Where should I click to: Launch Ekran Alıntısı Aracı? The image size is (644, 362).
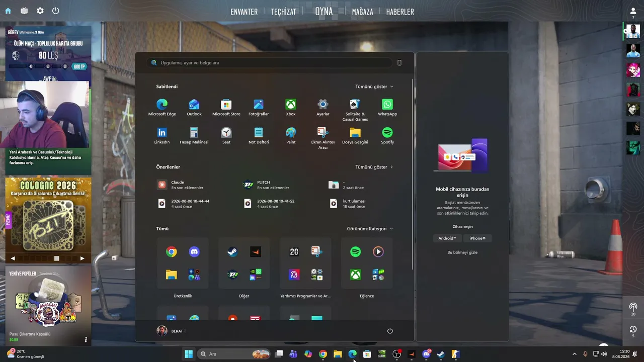coord(323,138)
